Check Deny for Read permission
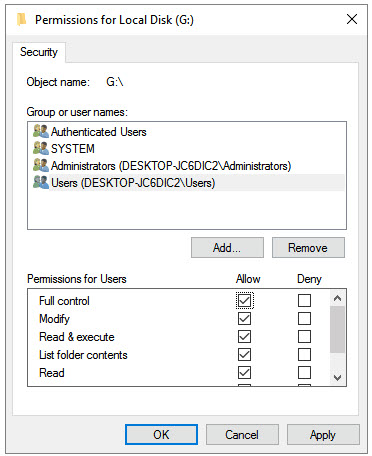372x456 pixels. click(304, 373)
